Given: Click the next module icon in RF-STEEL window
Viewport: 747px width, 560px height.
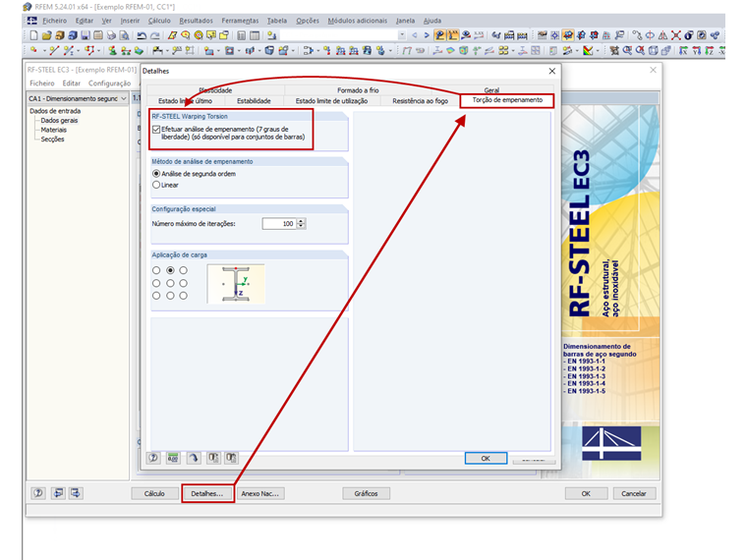Looking at the screenshot, I should click(76, 493).
